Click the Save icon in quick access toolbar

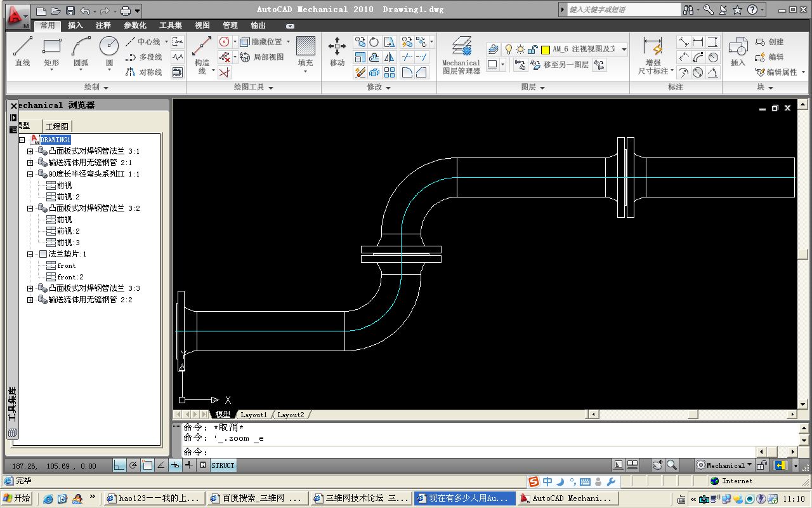(x=70, y=11)
